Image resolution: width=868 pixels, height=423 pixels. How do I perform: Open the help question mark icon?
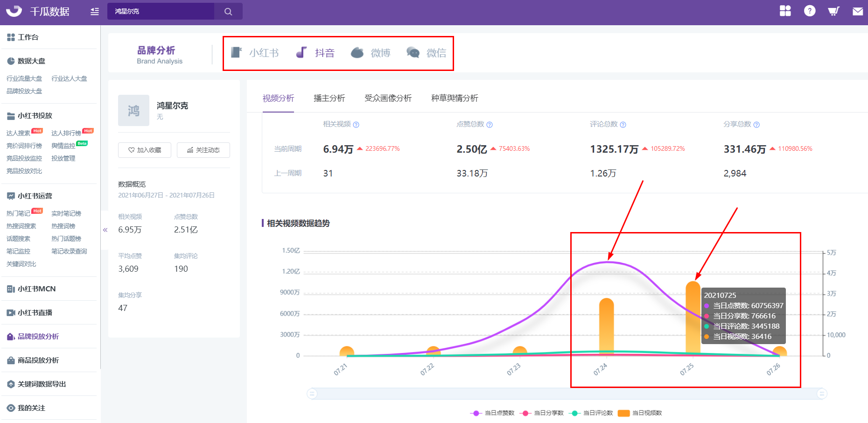(x=810, y=11)
